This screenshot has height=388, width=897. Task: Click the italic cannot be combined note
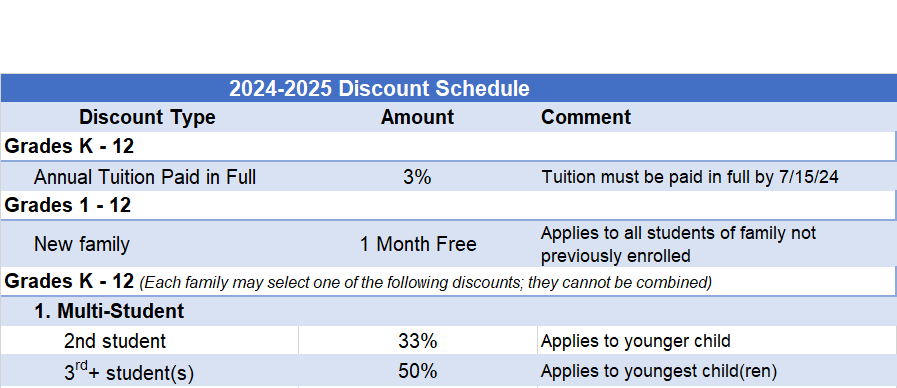click(x=425, y=282)
